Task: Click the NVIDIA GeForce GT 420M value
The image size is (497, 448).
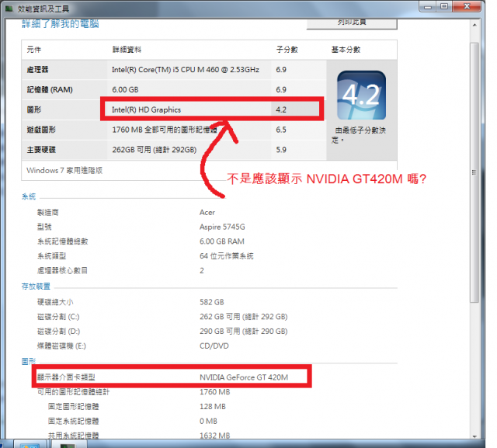Action: click(x=244, y=377)
